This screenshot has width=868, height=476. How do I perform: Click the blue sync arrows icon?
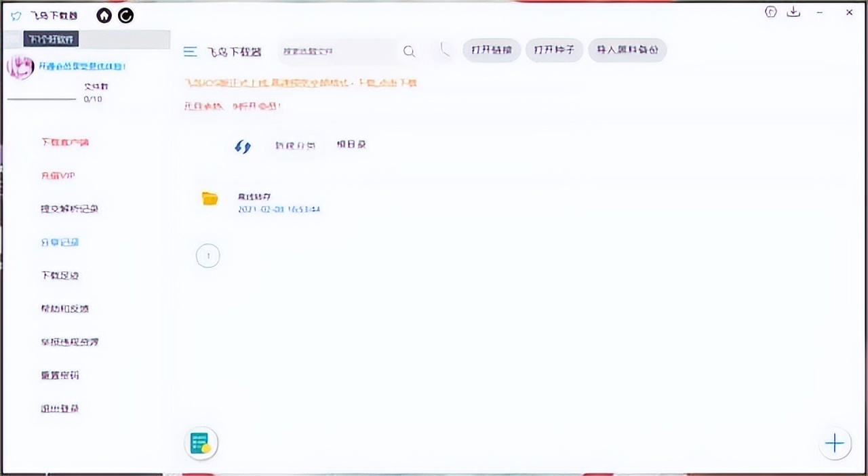[x=243, y=146]
